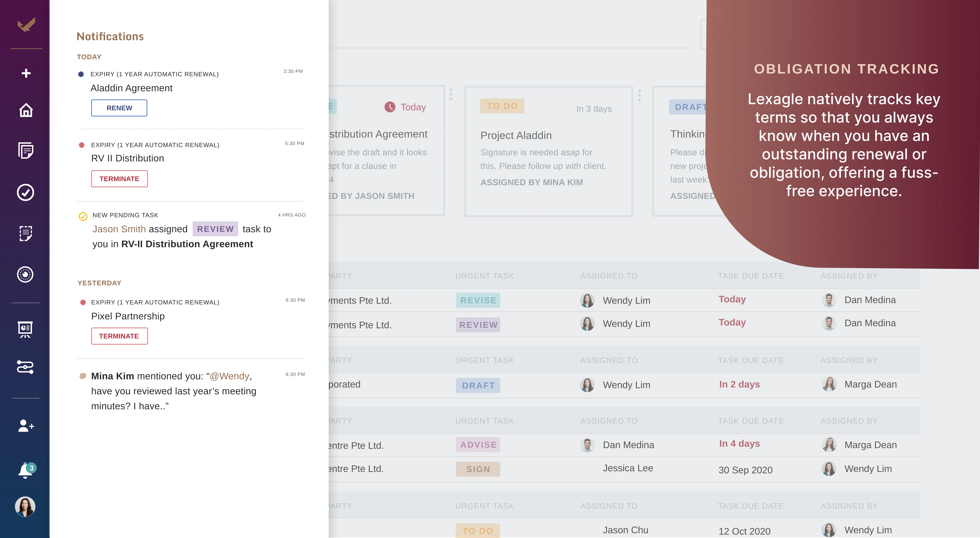Open the workflow sliders icon in sidebar
This screenshot has width=980, height=538.
26,367
